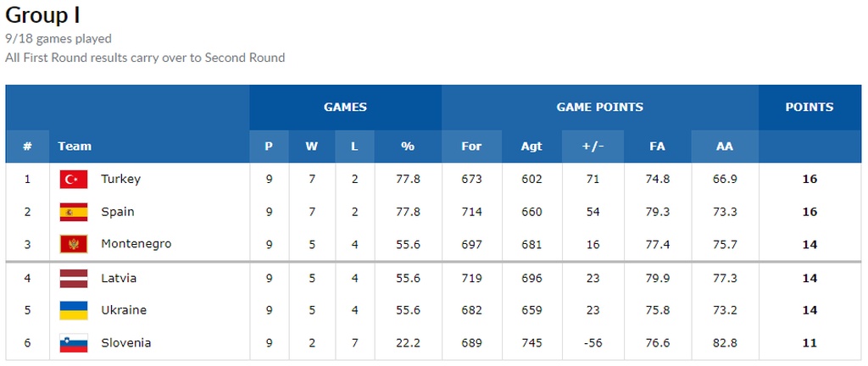Click the Turkey flag icon
This screenshot has height=366, width=868.
[x=74, y=180]
